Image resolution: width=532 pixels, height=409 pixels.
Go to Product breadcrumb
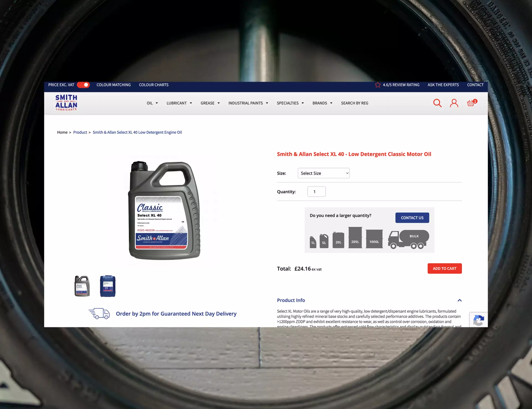(x=80, y=132)
